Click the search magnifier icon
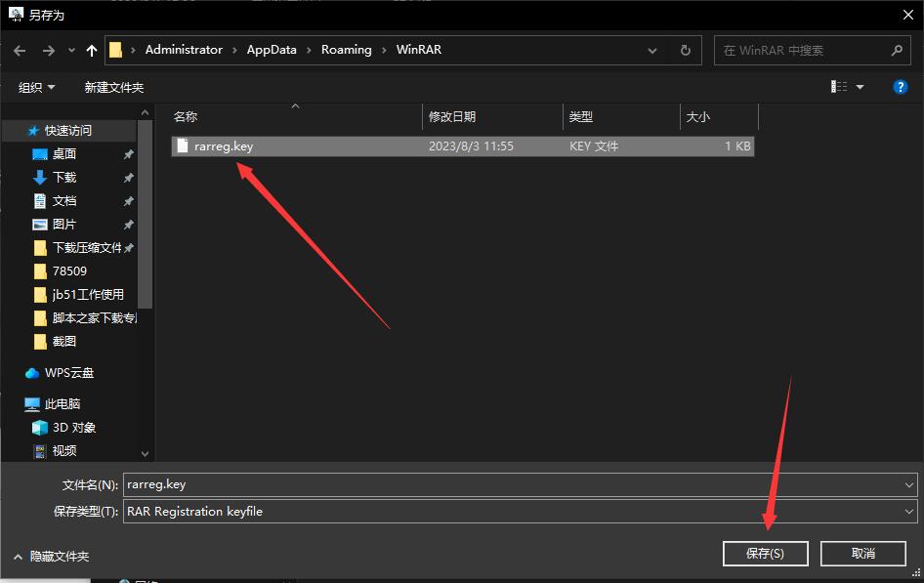924x583 pixels. (897, 51)
